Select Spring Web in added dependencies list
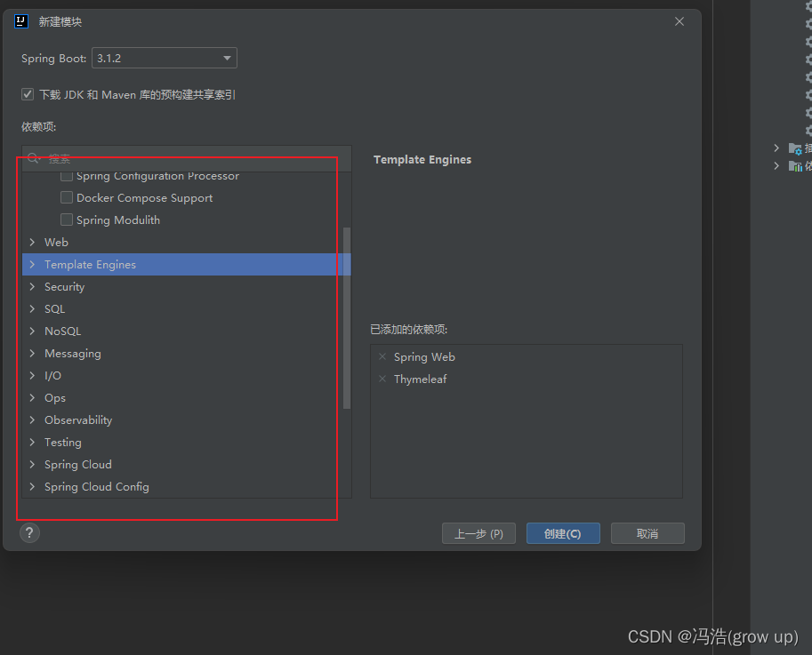The width and height of the screenshot is (812, 655). (424, 357)
